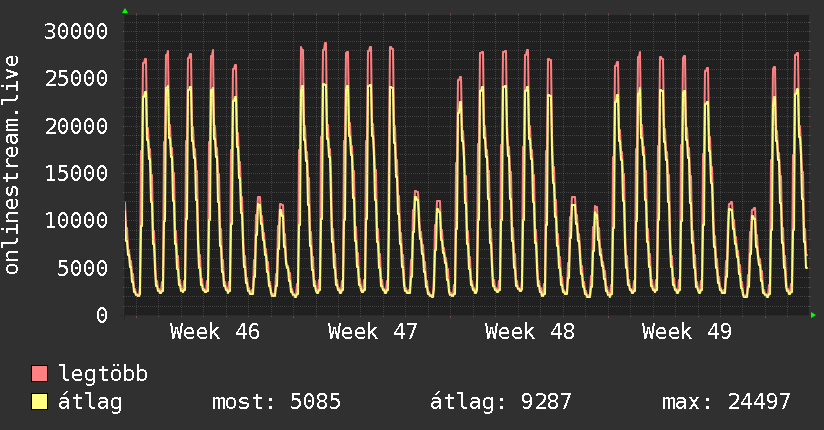Select the Week 47 axis label
Image resolution: width=824 pixels, height=430 pixels.
point(372,332)
